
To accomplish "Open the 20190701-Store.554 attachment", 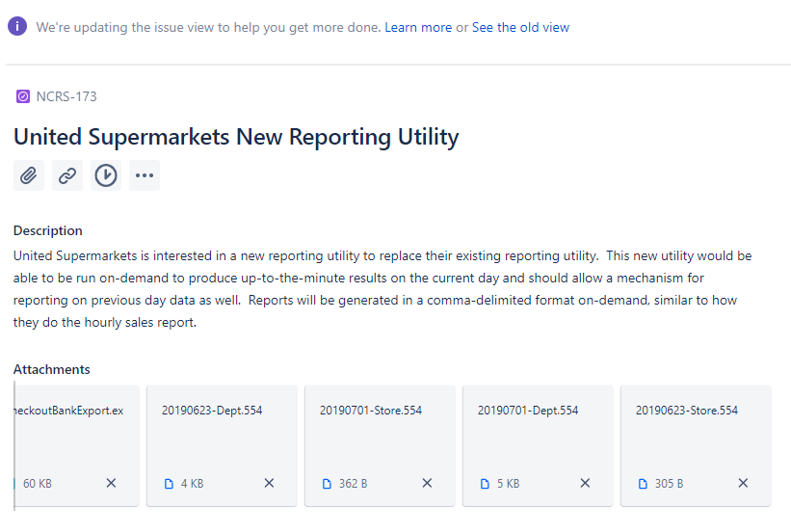I will click(x=380, y=445).
